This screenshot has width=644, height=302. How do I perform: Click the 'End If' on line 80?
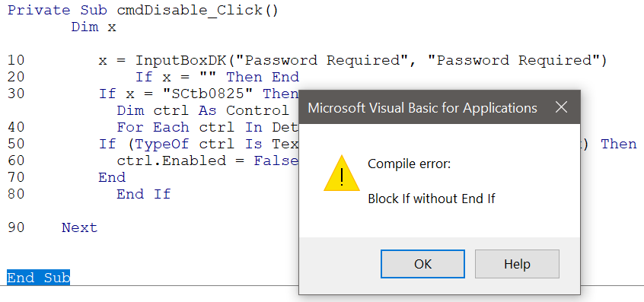[x=143, y=195]
